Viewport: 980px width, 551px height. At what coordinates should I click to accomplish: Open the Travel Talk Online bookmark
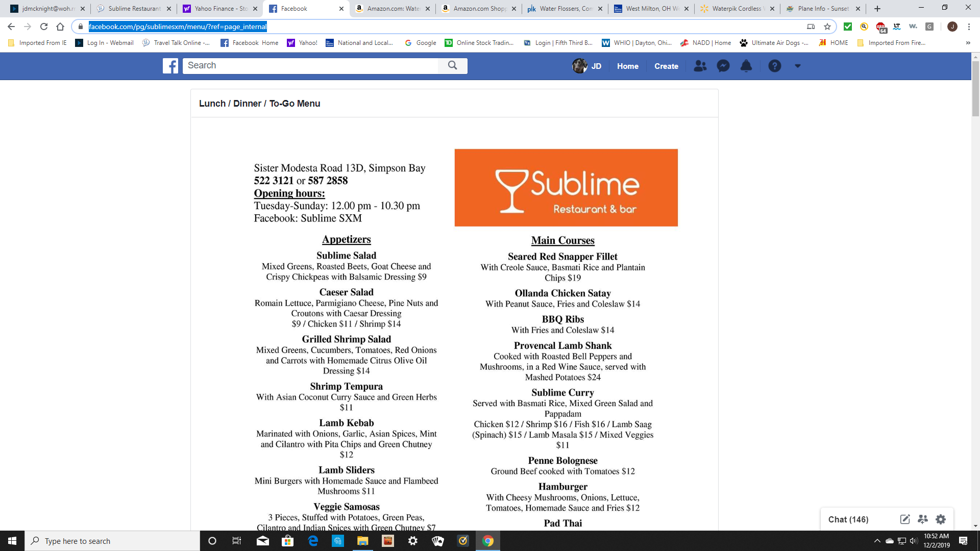(x=176, y=43)
